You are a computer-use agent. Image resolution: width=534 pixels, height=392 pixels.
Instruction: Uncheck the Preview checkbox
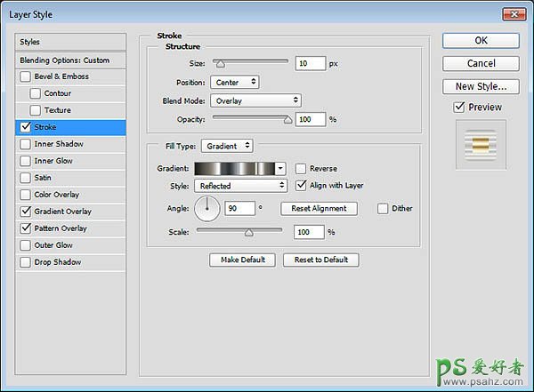click(458, 108)
